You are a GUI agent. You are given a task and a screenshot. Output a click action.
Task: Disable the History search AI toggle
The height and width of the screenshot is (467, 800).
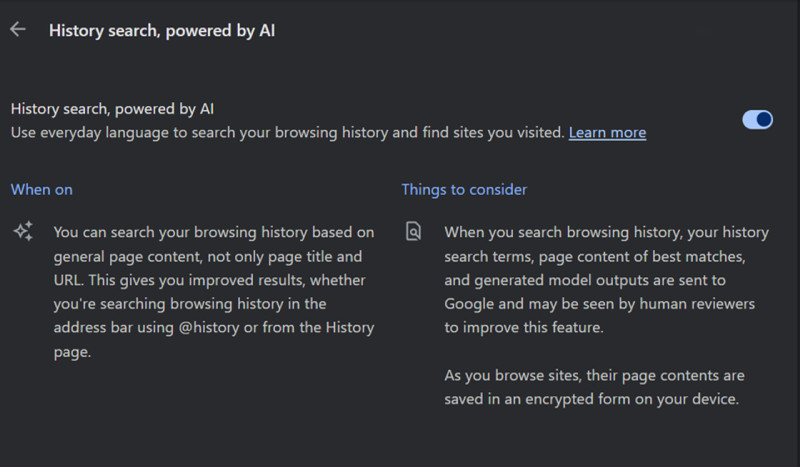(757, 120)
